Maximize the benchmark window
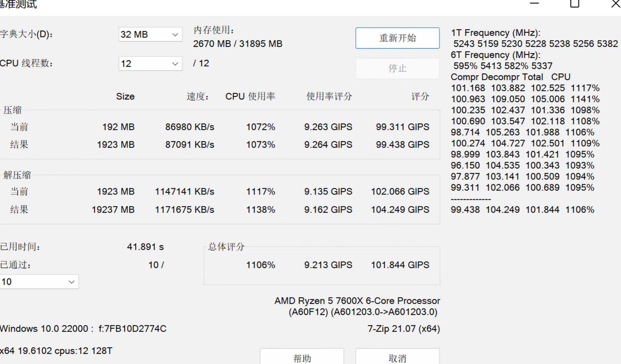The height and width of the screenshot is (364, 621). (574, 3)
